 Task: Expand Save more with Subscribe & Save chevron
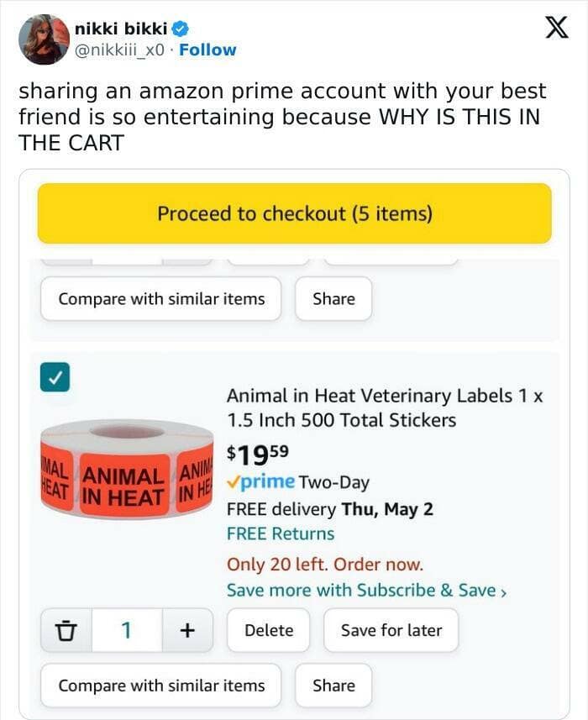tap(503, 592)
